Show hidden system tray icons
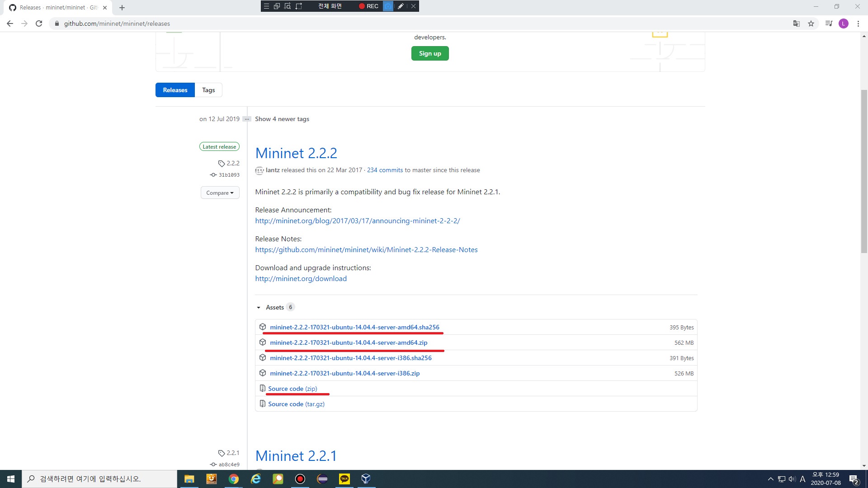 tap(770, 479)
